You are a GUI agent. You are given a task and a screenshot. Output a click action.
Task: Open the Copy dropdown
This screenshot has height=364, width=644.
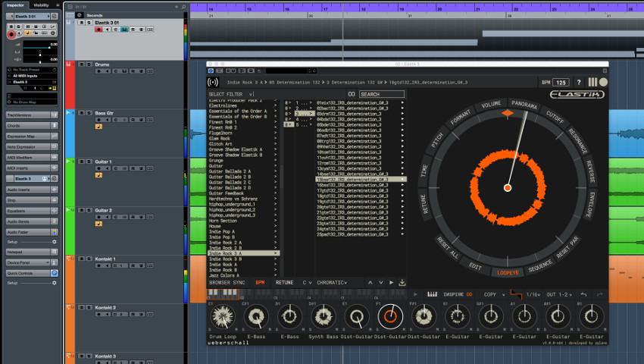click(x=494, y=294)
